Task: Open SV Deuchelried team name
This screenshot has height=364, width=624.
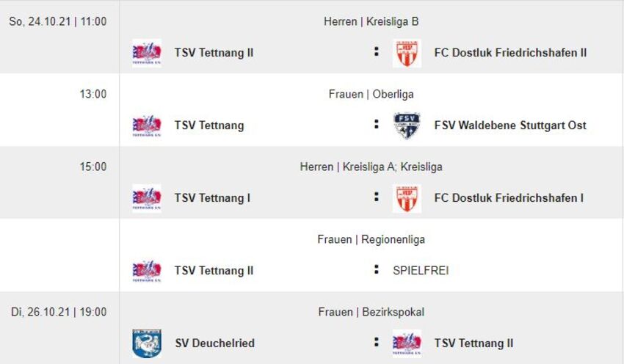Action: (214, 343)
